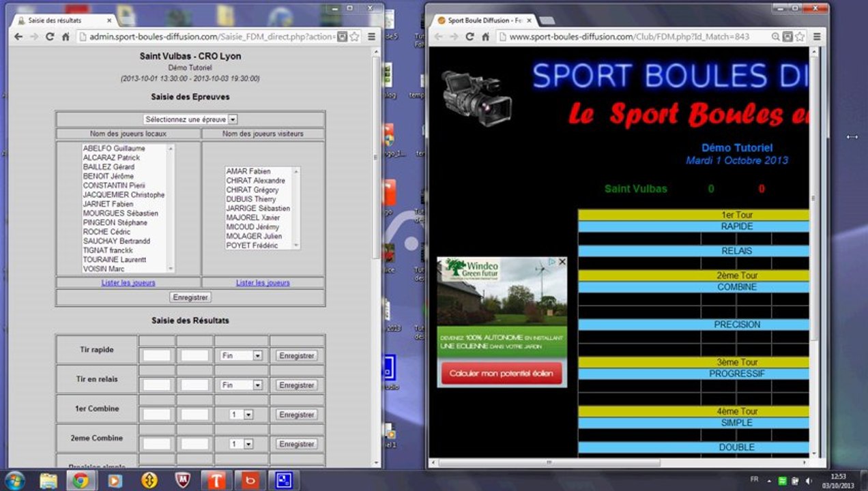This screenshot has height=491, width=868.
Task: Close the Windeo advertisement
Action: pos(562,262)
